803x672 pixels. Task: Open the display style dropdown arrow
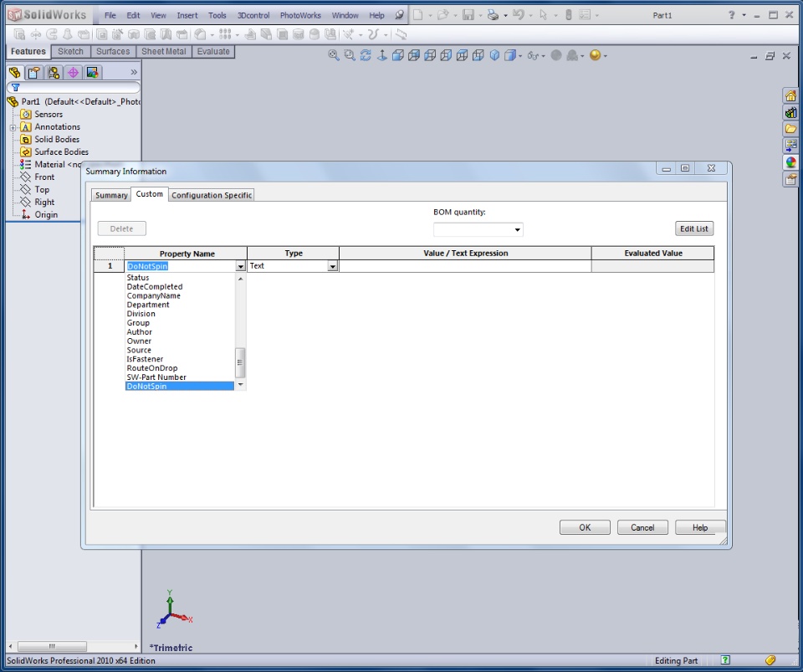pyautogui.click(x=520, y=56)
